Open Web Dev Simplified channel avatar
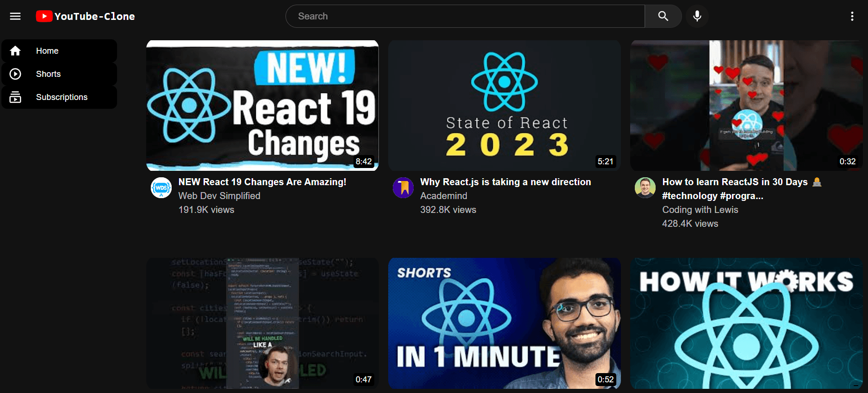This screenshot has width=868, height=393. coord(161,187)
